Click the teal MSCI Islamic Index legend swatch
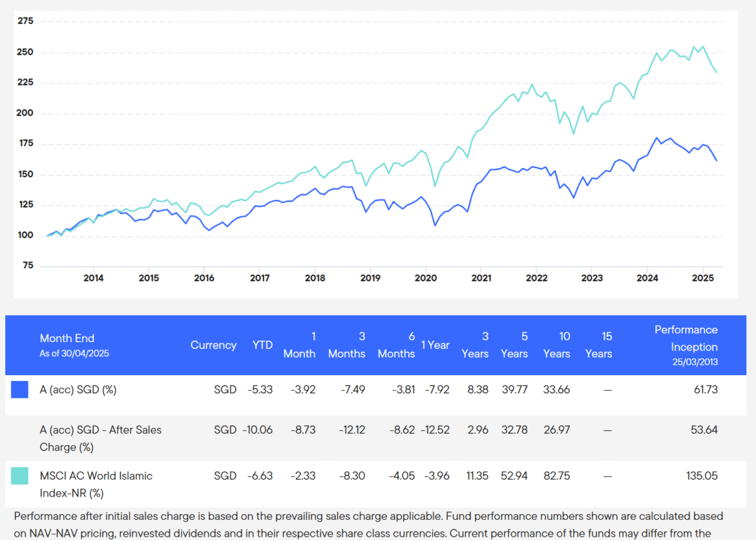The height and width of the screenshot is (540, 756). pyautogui.click(x=19, y=475)
